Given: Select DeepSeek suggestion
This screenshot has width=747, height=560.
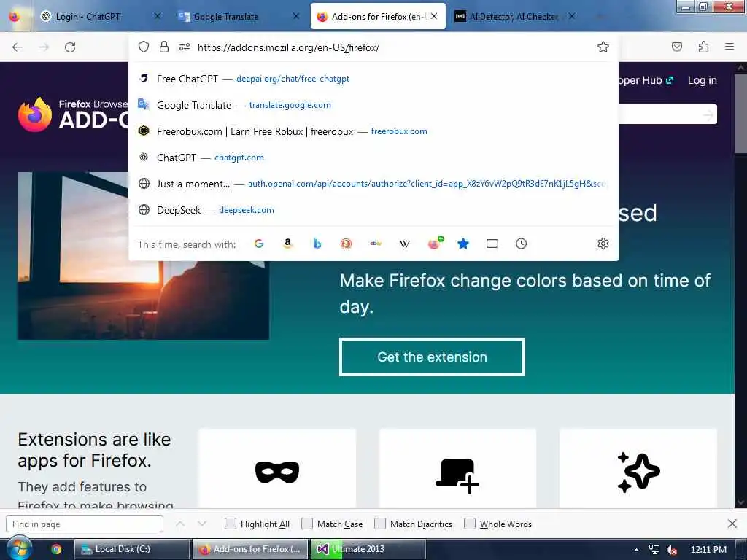Looking at the screenshot, I should tap(373, 209).
